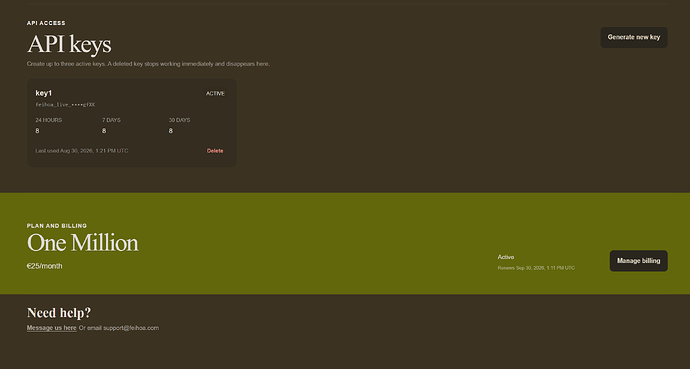This screenshot has width=690, height=369.
Task: Select the masked key "feihoa_live_••••gfXX"
Action: pyautogui.click(x=65, y=105)
